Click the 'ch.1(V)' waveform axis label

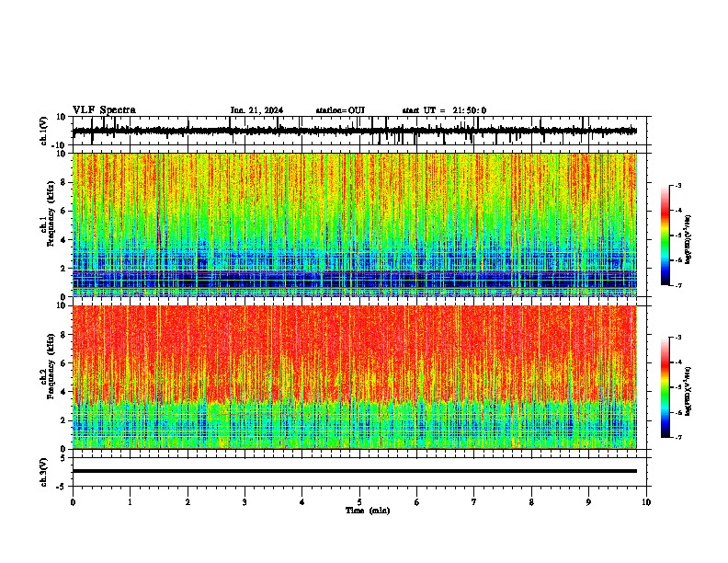(44, 131)
